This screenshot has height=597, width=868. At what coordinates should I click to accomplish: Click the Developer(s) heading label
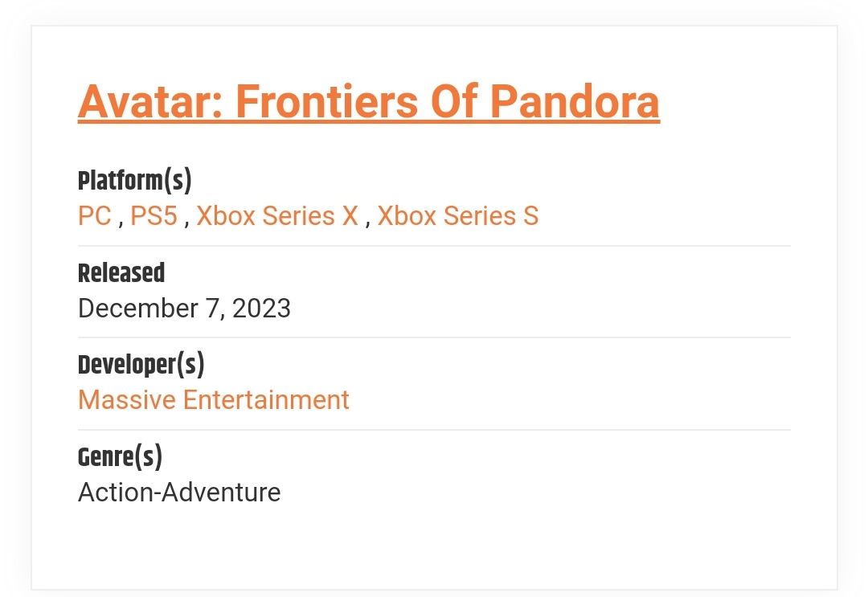pos(141,365)
